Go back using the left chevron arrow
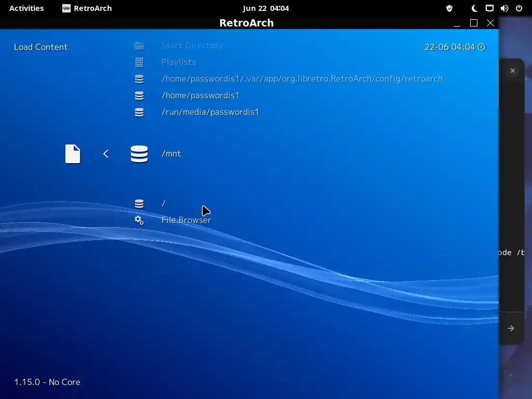532x399 pixels. coord(106,154)
